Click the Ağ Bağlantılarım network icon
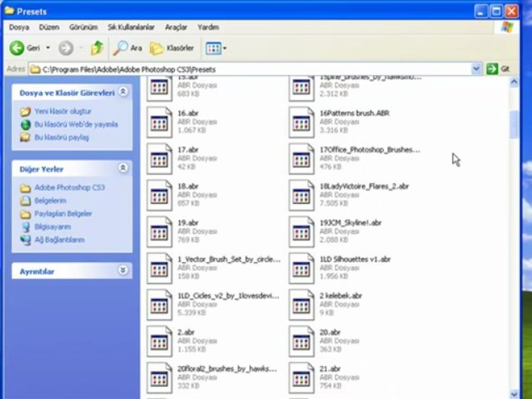 [25, 240]
